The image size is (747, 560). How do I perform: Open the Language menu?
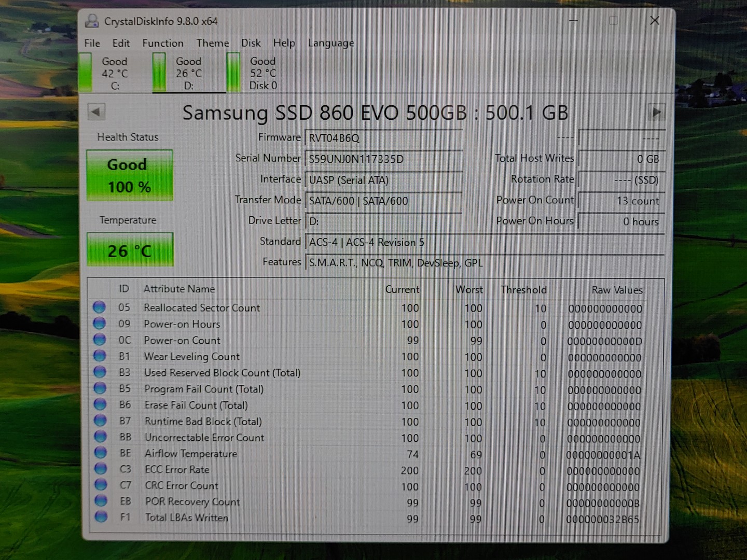point(331,43)
